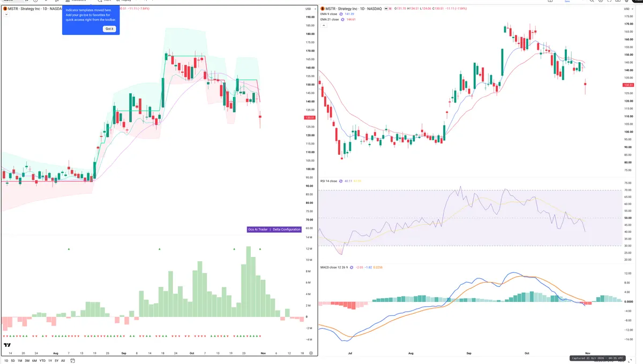Select the EMA 21 close legend label
The height and width of the screenshot is (364, 643).
point(330,19)
